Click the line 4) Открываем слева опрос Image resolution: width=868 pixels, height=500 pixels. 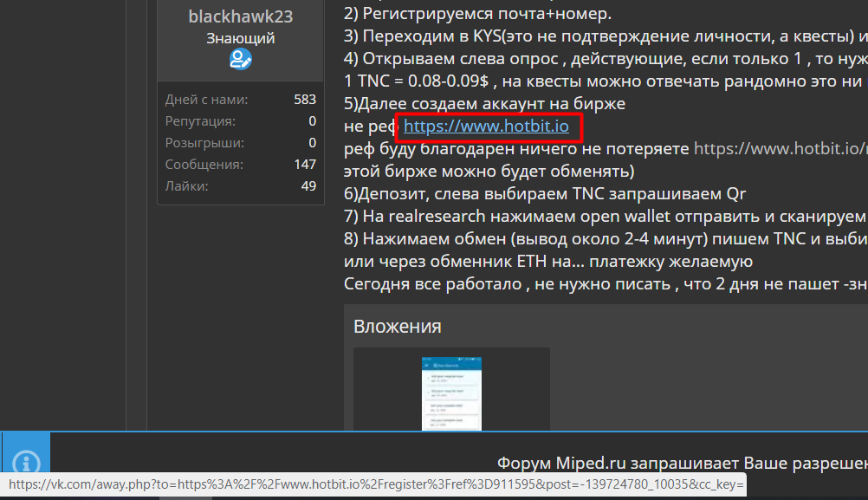pyautogui.click(x=606, y=59)
